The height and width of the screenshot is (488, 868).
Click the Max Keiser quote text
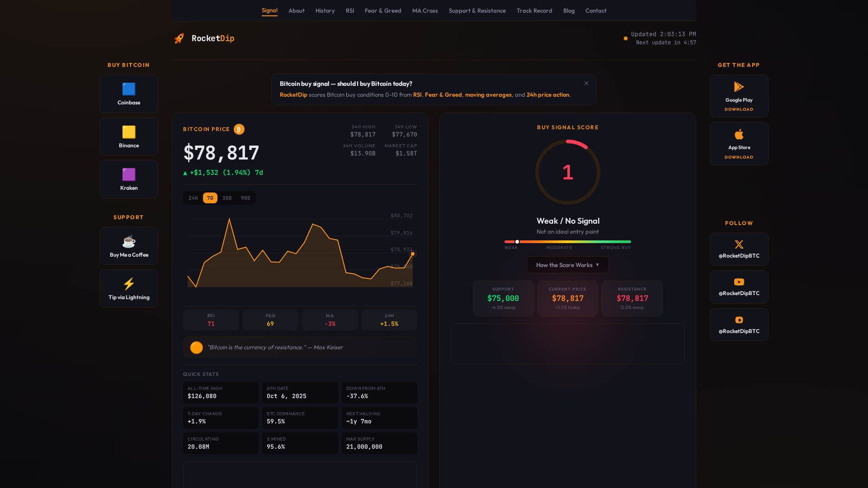(275, 347)
